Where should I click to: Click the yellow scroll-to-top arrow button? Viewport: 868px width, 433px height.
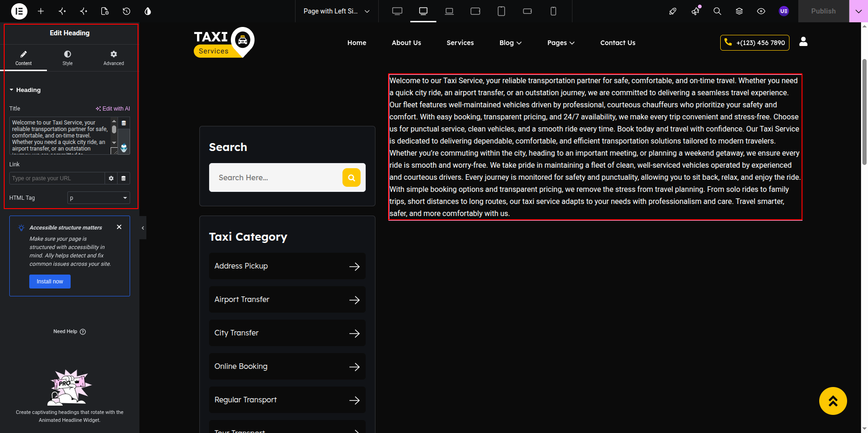(833, 401)
